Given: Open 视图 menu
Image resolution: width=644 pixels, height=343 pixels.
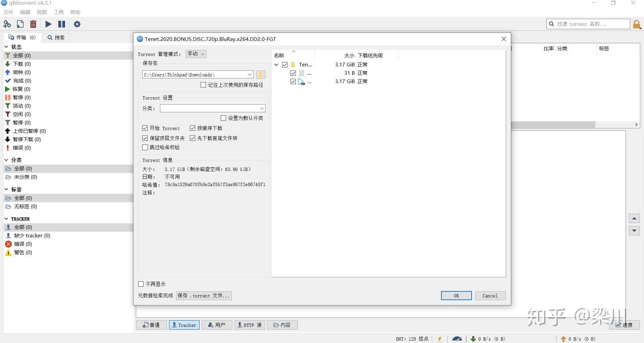Looking at the screenshot, I should point(42,12).
